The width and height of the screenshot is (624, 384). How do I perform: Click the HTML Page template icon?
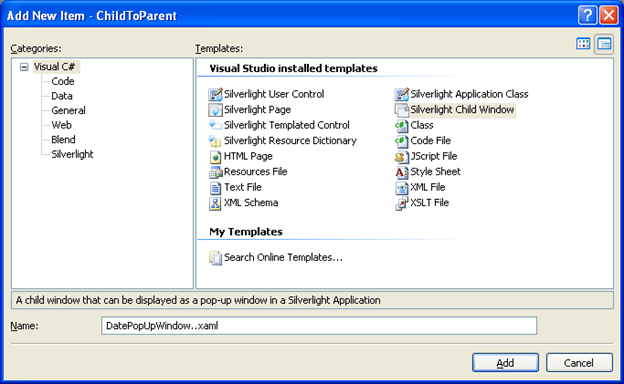tap(215, 156)
